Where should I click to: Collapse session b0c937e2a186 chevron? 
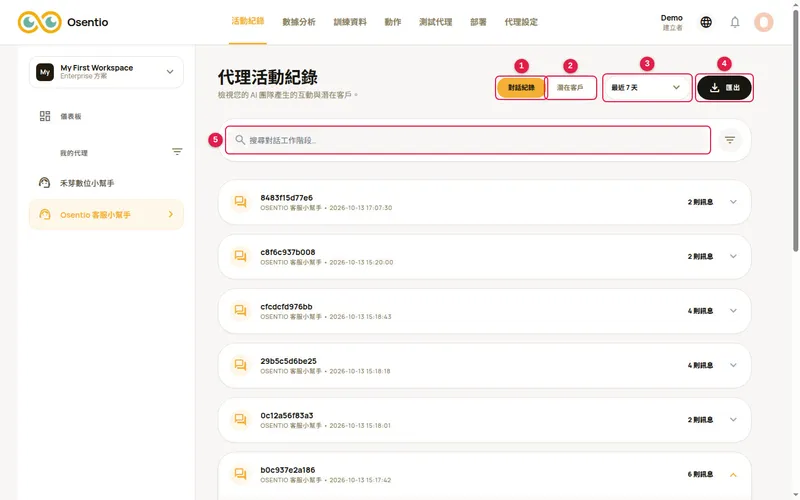[x=733, y=474]
